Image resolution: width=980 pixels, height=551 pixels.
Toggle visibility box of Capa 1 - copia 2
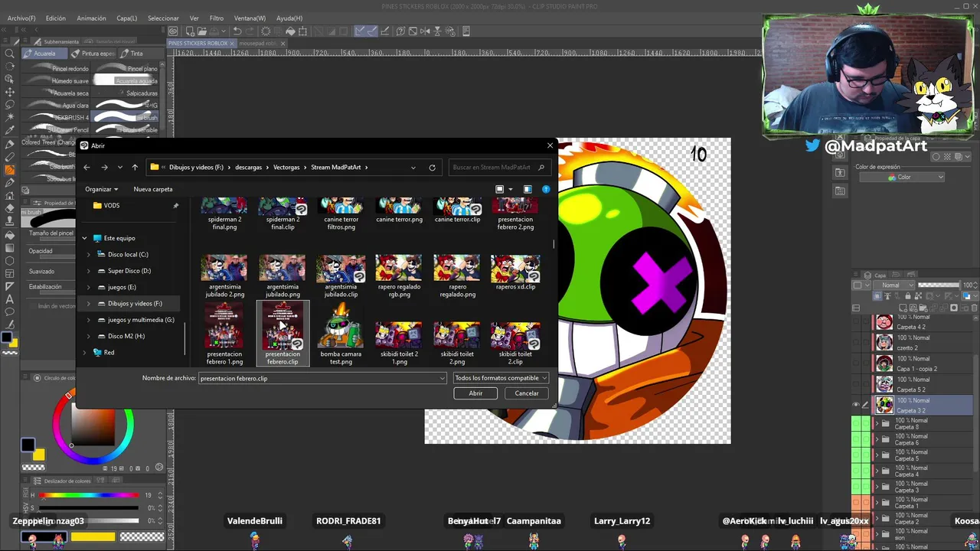856,363
